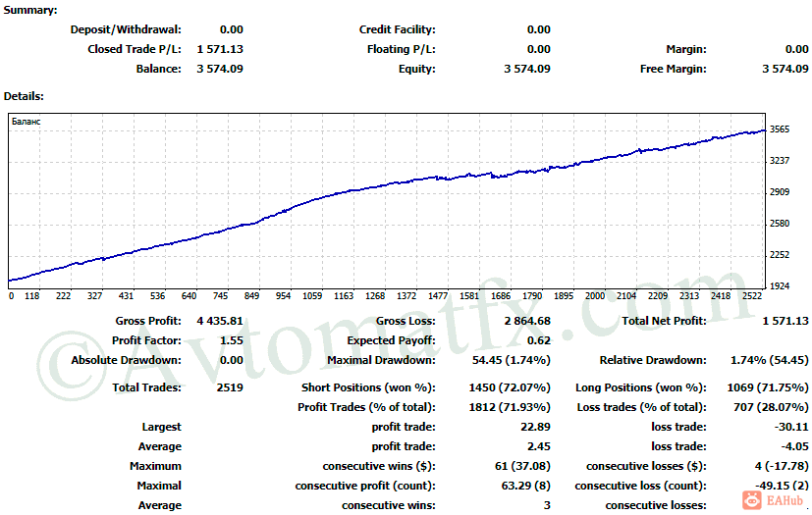Click the Profit Factor value 1.55
Viewport: 812px width, 515px height.
tap(232, 340)
